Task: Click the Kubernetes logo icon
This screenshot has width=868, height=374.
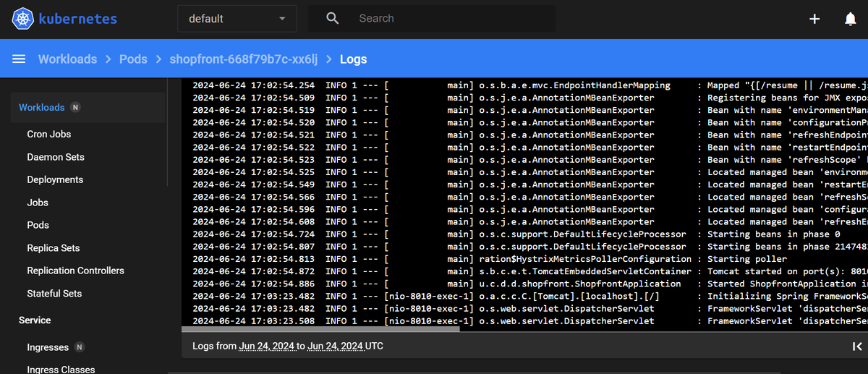Action: [24, 19]
